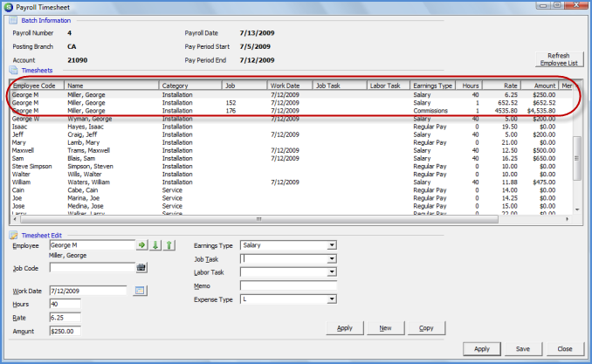Click the Timesheets section icon

[13, 69]
